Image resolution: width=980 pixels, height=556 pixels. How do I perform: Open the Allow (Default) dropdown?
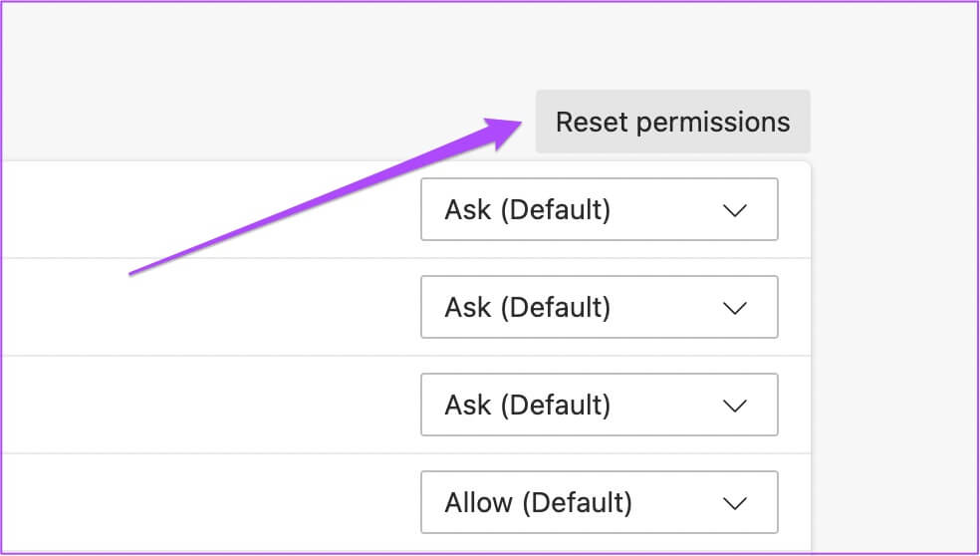599,502
